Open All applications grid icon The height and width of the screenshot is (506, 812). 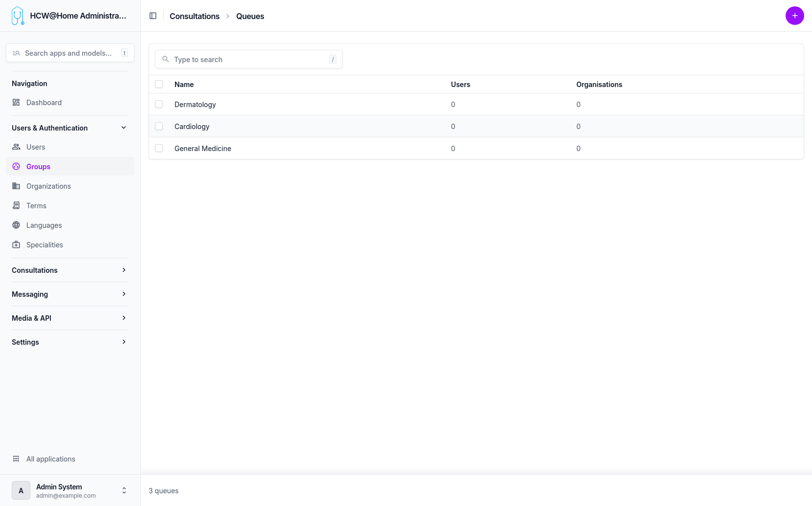(x=16, y=459)
